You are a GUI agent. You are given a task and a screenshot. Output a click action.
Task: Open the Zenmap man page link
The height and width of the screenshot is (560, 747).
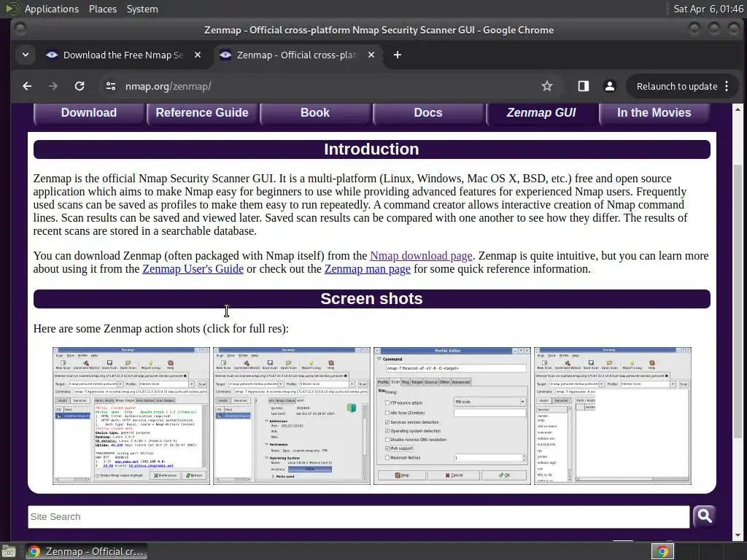[x=368, y=269]
